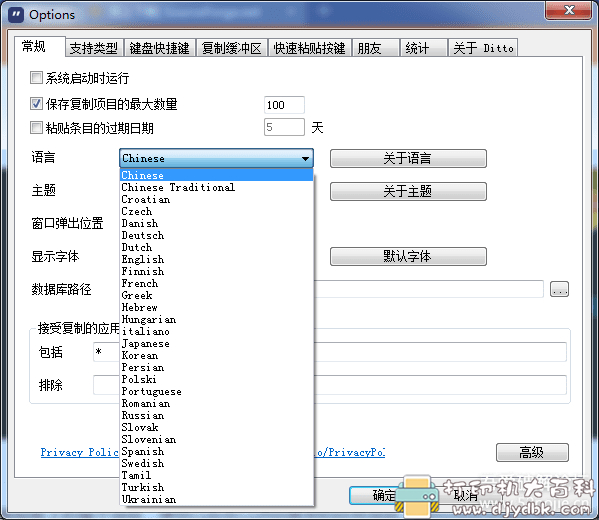Choose Turkish from the language list
599x520 pixels.
click(217, 488)
